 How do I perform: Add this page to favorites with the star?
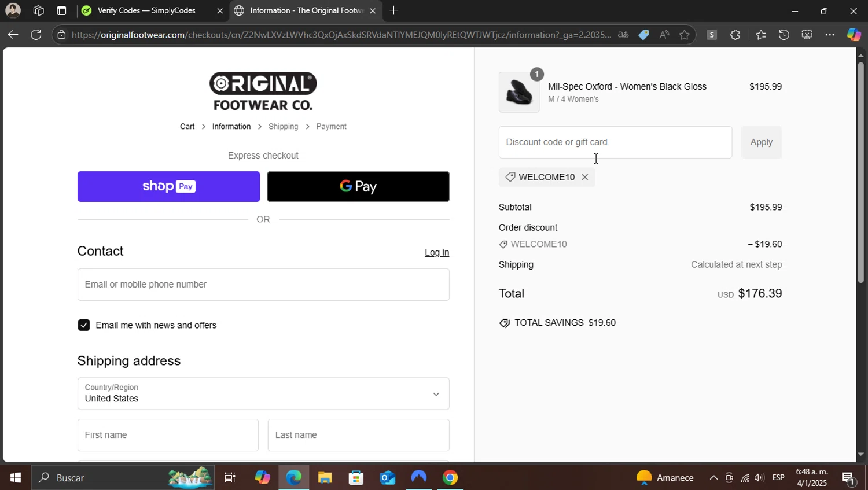point(685,35)
